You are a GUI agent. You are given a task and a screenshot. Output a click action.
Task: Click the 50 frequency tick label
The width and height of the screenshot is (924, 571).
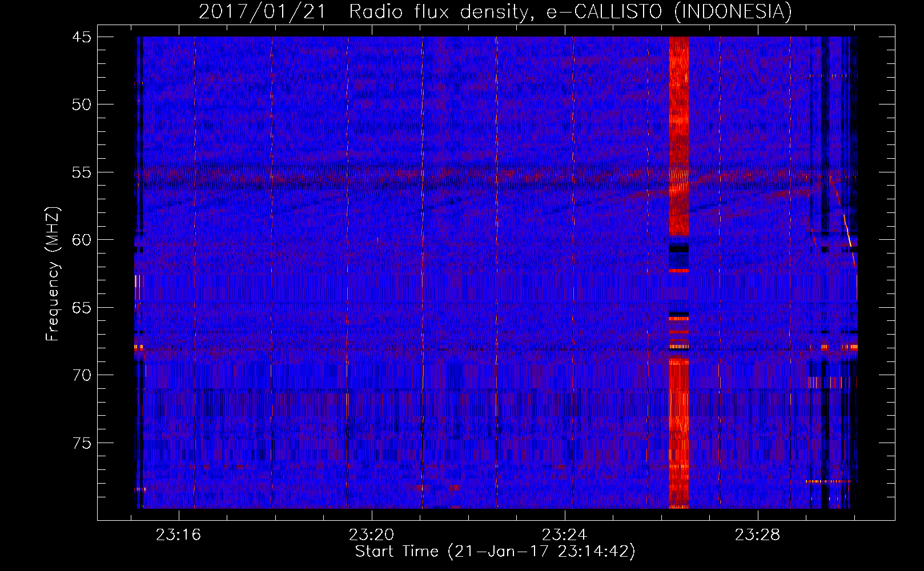tap(81, 104)
